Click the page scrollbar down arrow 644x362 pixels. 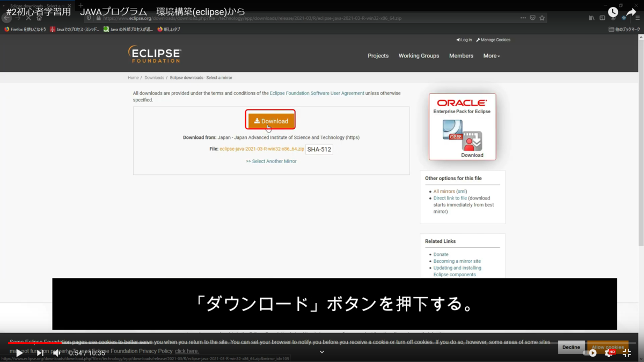pyautogui.click(x=641, y=359)
